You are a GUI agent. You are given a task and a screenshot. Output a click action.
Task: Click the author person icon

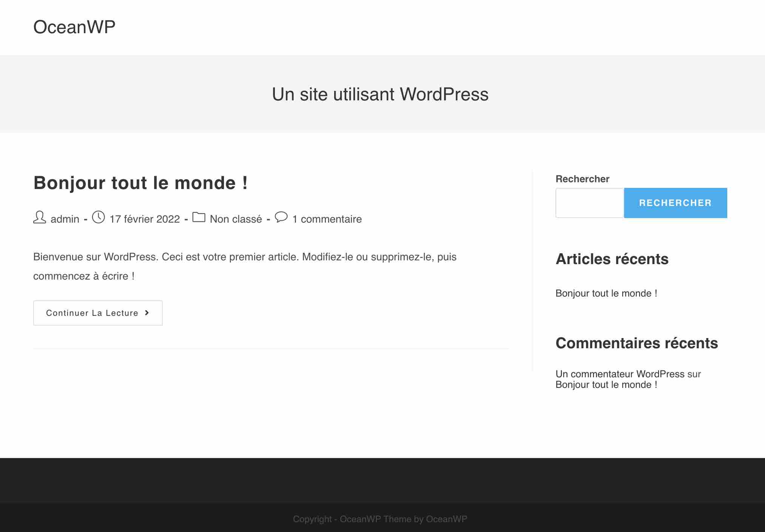pyautogui.click(x=40, y=218)
